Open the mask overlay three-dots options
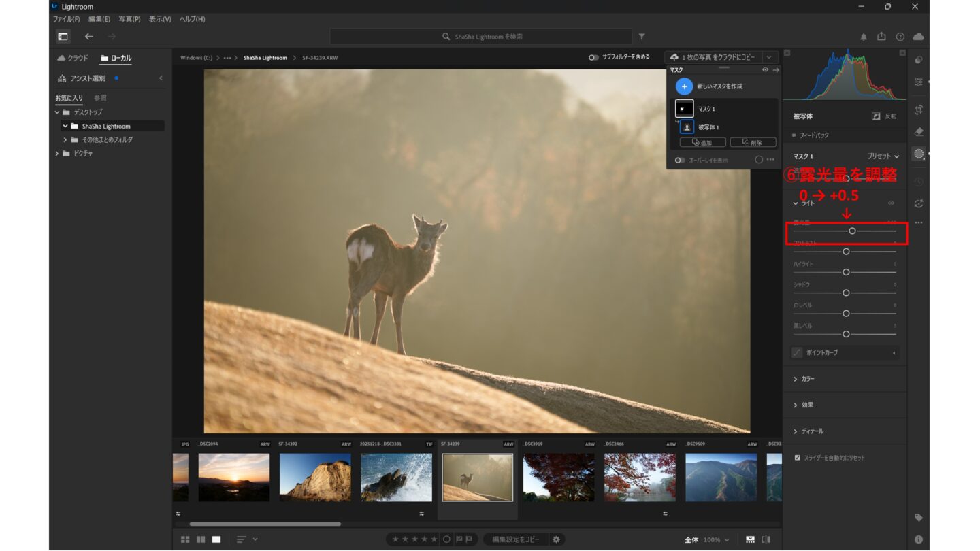The height and width of the screenshot is (551, 980). (x=770, y=160)
